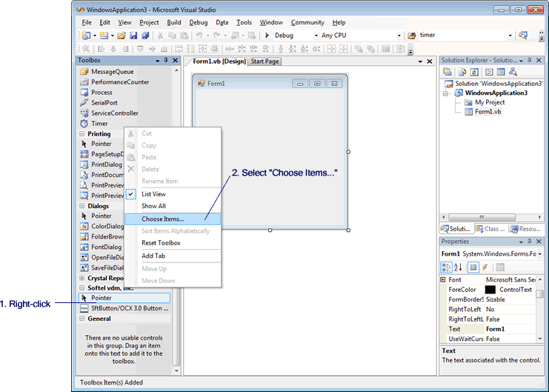Pin the Toolbox panel with auto-hide icon
Screen dimensions: 549x392
click(x=166, y=61)
